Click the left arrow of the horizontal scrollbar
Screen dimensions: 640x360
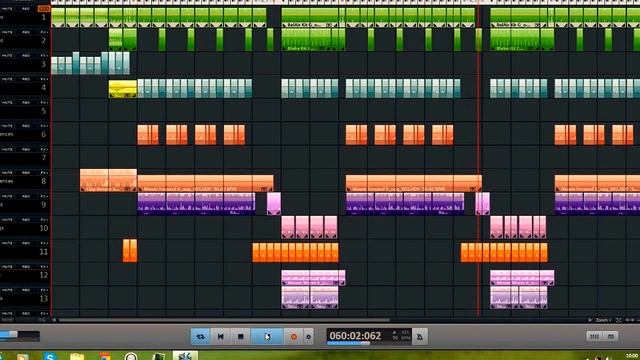(x=54, y=320)
